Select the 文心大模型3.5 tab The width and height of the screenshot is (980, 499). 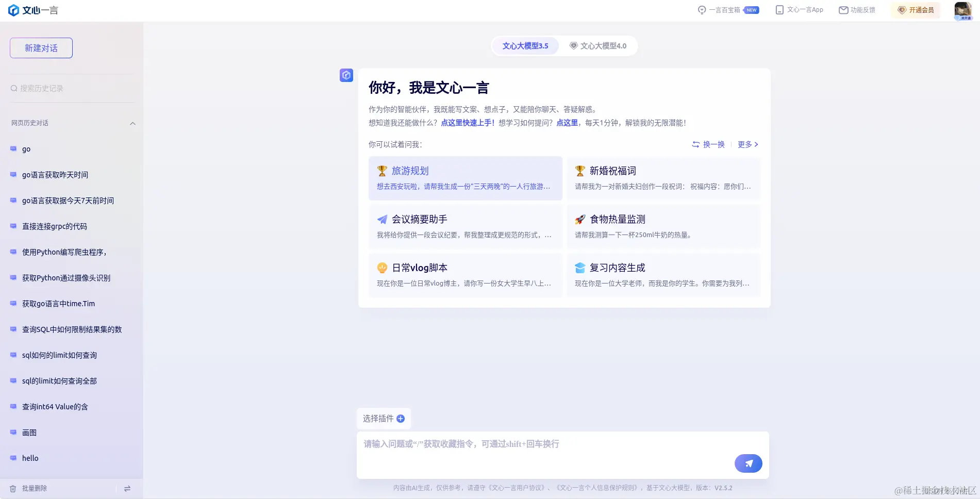(x=525, y=45)
